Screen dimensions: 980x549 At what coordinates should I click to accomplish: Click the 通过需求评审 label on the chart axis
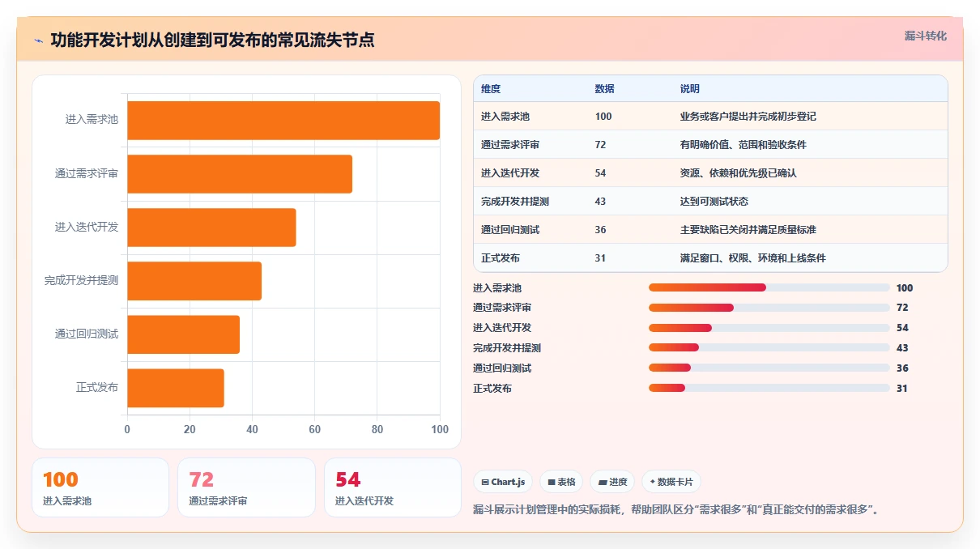pos(87,174)
